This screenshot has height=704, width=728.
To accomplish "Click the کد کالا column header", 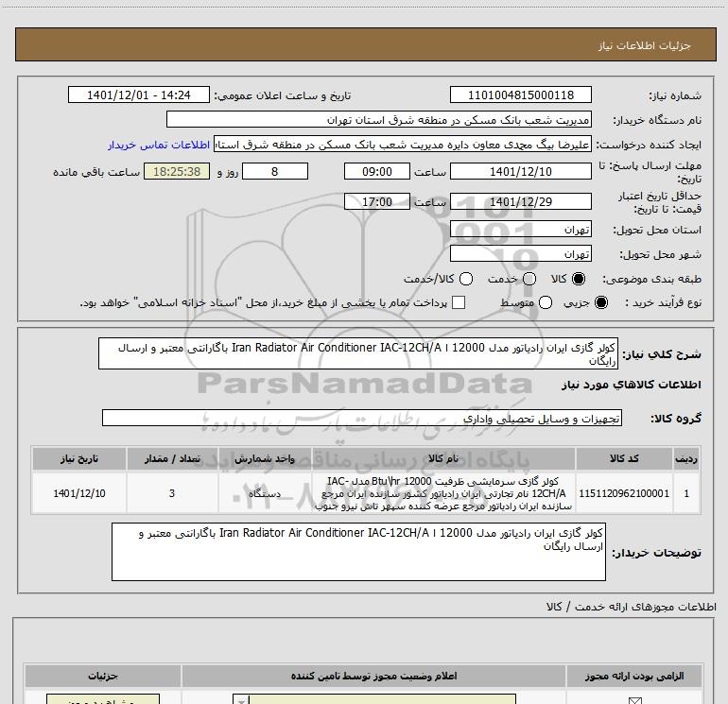I will (624, 459).
